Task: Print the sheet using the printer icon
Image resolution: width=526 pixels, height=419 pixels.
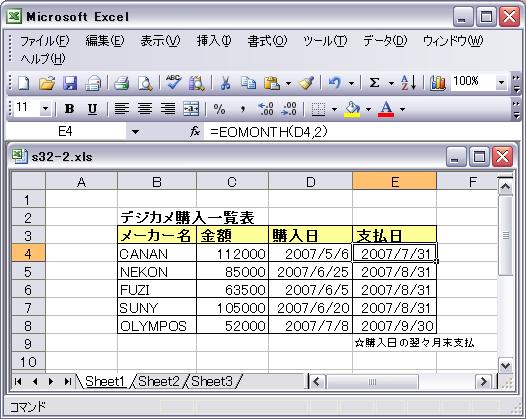Action: click(121, 83)
